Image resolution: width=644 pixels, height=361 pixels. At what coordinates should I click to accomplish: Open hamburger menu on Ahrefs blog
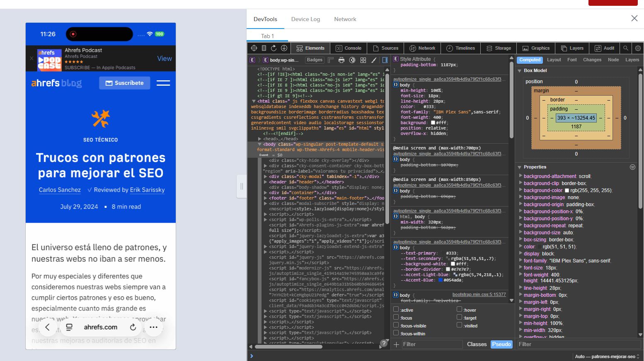(x=163, y=83)
